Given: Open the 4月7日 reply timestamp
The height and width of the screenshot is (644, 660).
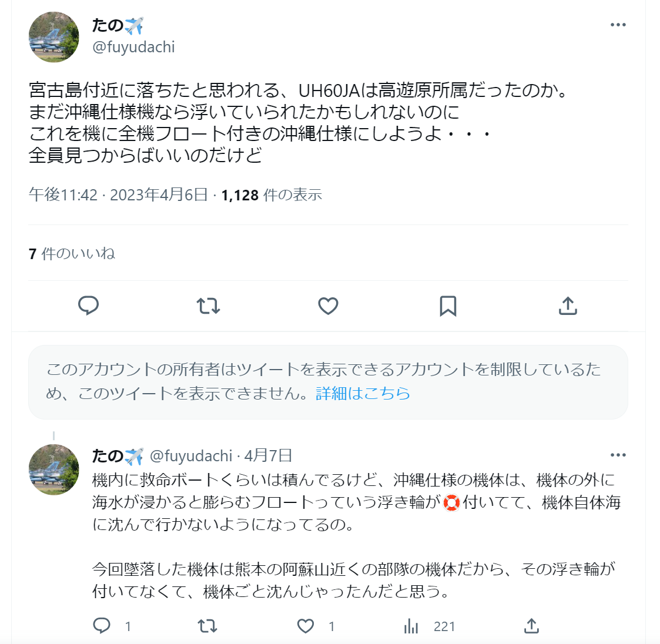Looking at the screenshot, I should tap(268, 455).
